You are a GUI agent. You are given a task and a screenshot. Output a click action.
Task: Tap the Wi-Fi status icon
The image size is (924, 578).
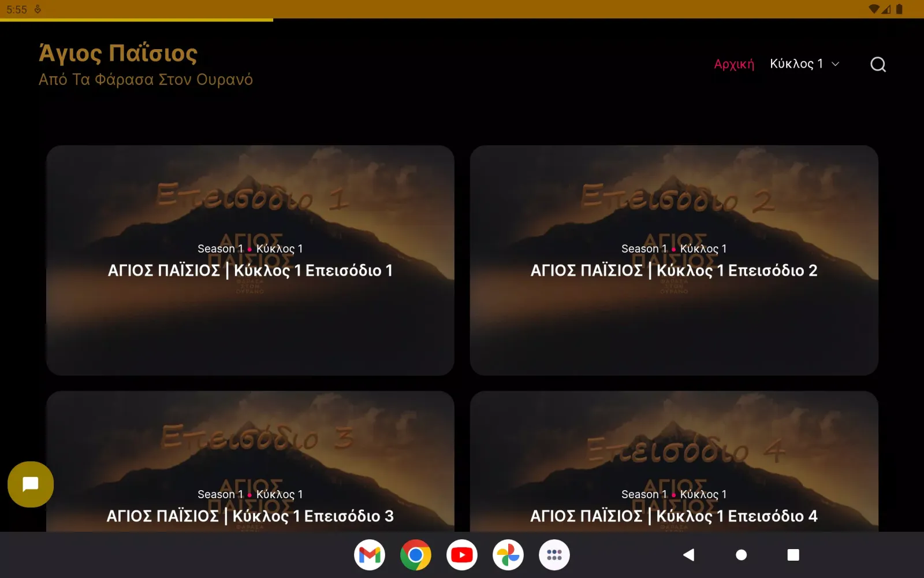coord(874,9)
